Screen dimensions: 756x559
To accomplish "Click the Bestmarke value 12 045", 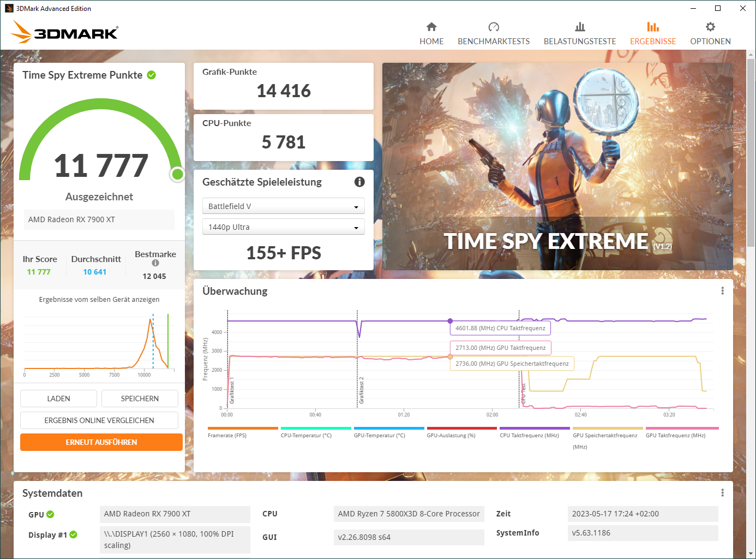I will (x=154, y=276).
